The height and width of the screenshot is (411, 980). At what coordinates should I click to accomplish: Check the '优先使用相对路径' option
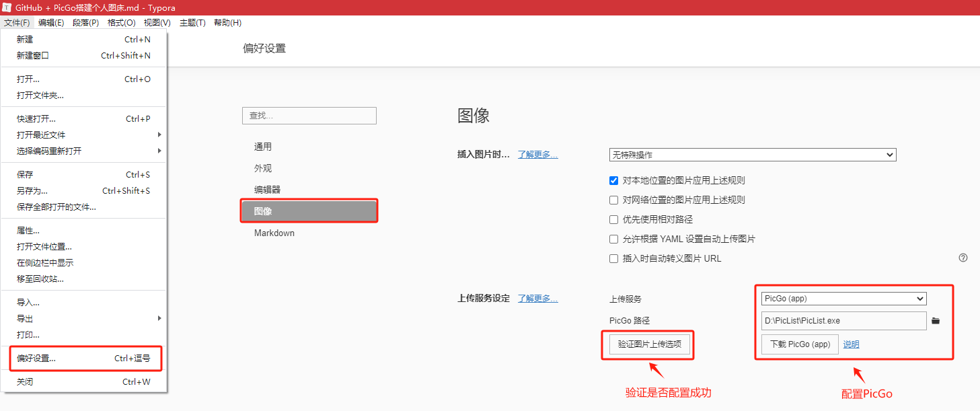pos(613,219)
